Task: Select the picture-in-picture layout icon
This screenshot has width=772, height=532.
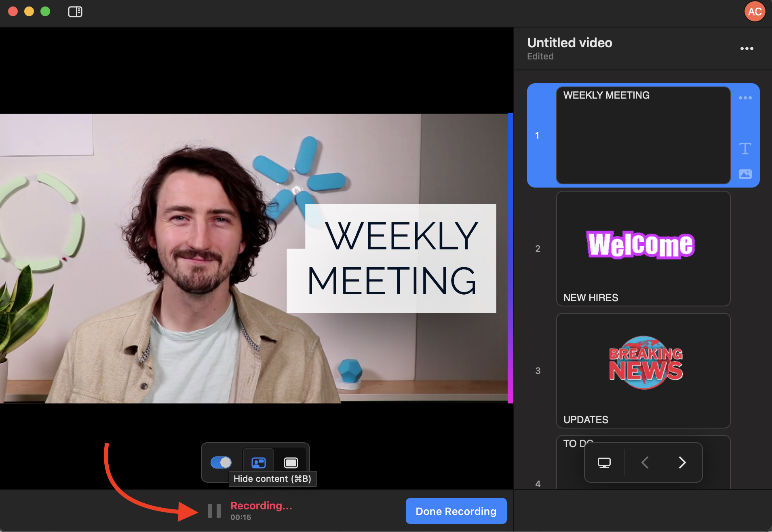Action: pyautogui.click(x=258, y=462)
